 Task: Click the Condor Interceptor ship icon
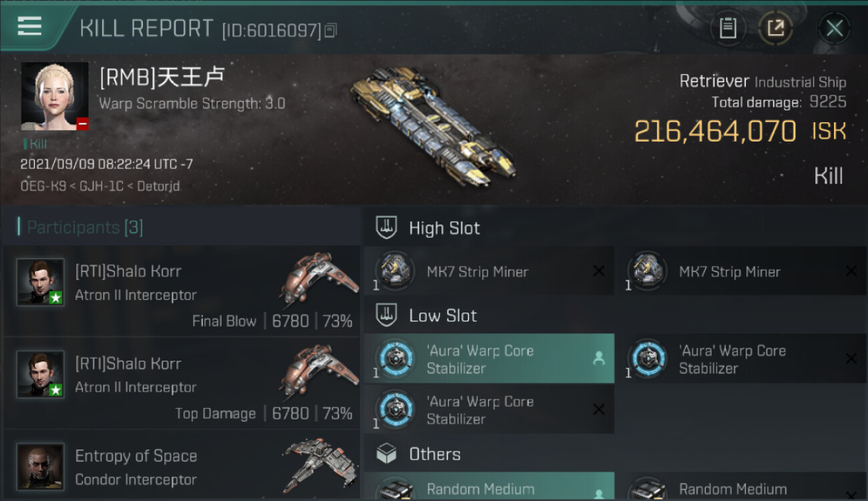coord(318,466)
